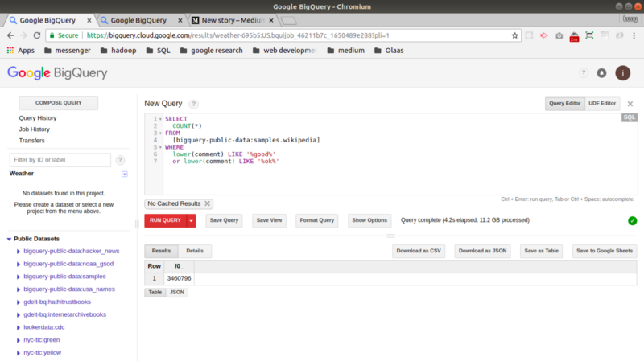Screen dimensions: 644x361
Task: Click the Download as CSV button
Action: tap(419, 251)
